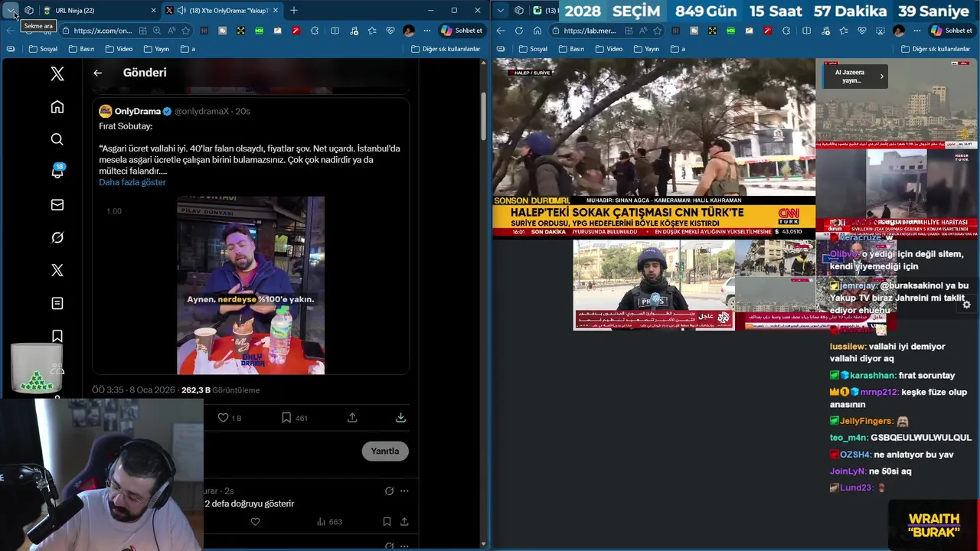Open X home via logo in sidebar
The width and height of the screenshot is (980, 551).
coord(57,73)
